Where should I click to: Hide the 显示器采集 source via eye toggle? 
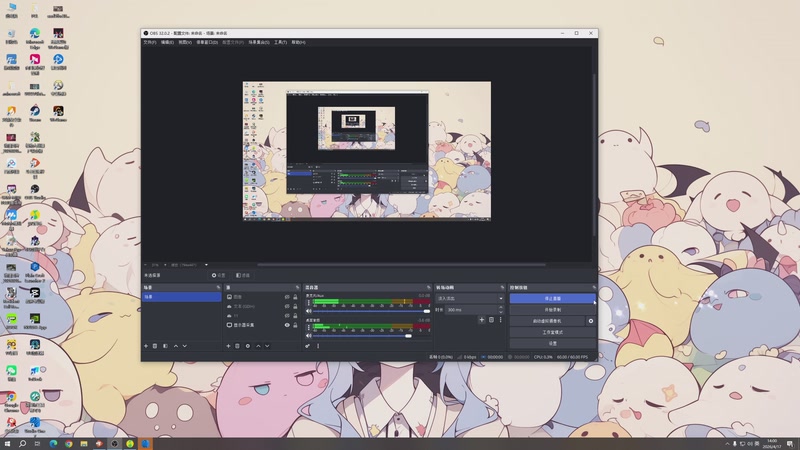[x=287, y=325]
